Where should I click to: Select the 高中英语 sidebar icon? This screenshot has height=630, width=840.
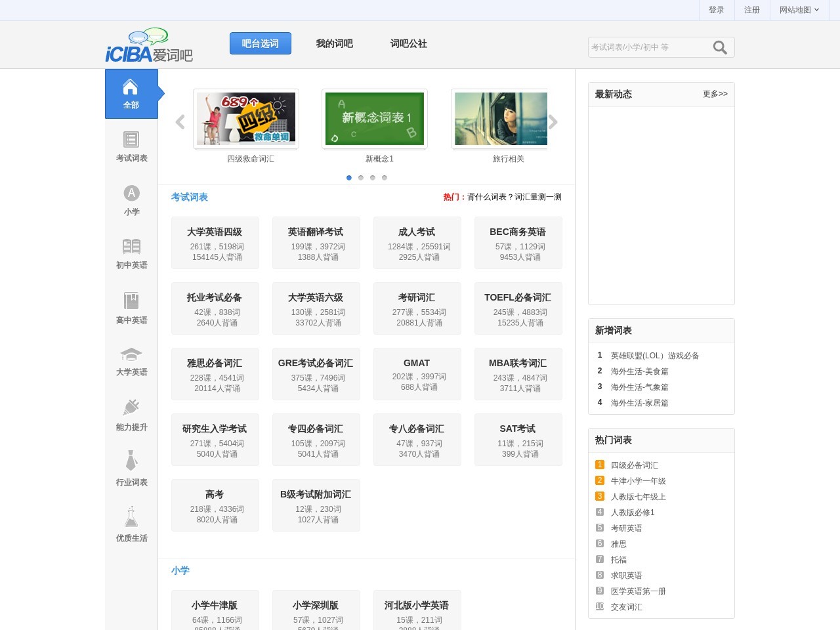131,301
